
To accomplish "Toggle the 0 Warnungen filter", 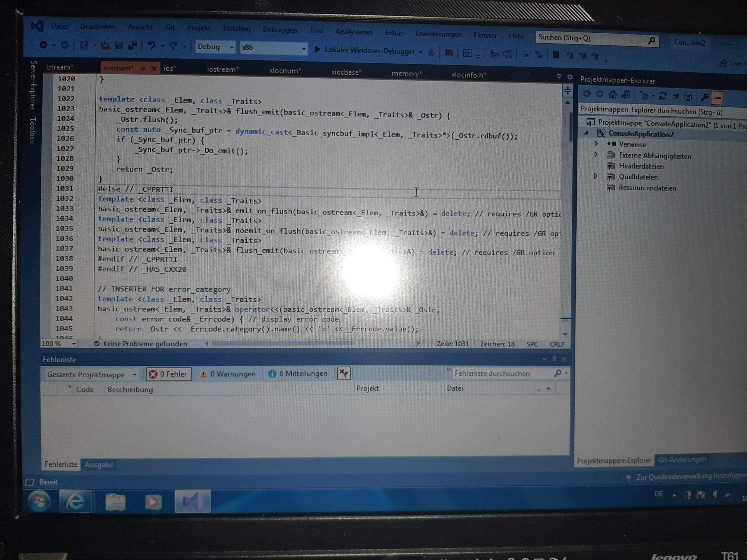I will pyautogui.click(x=228, y=374).
